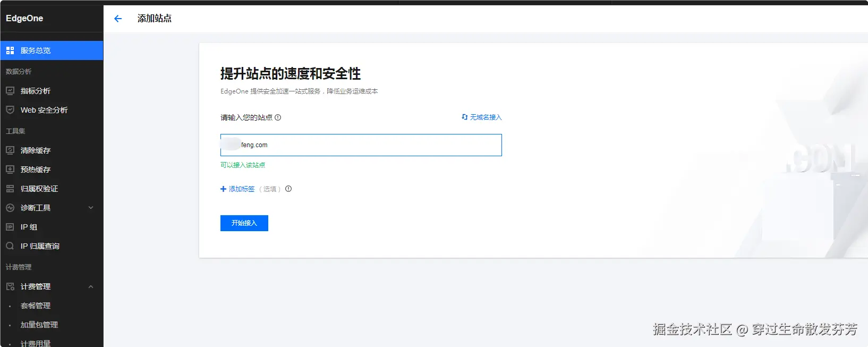Click the IP 归属查询 search icon
This screenshot has width=868, height=347.
(x=10, y=246)
